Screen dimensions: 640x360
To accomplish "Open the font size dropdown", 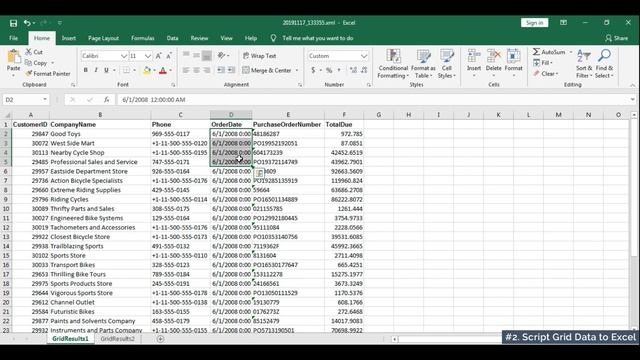I will pyautogui.click(x=148, y=56).
